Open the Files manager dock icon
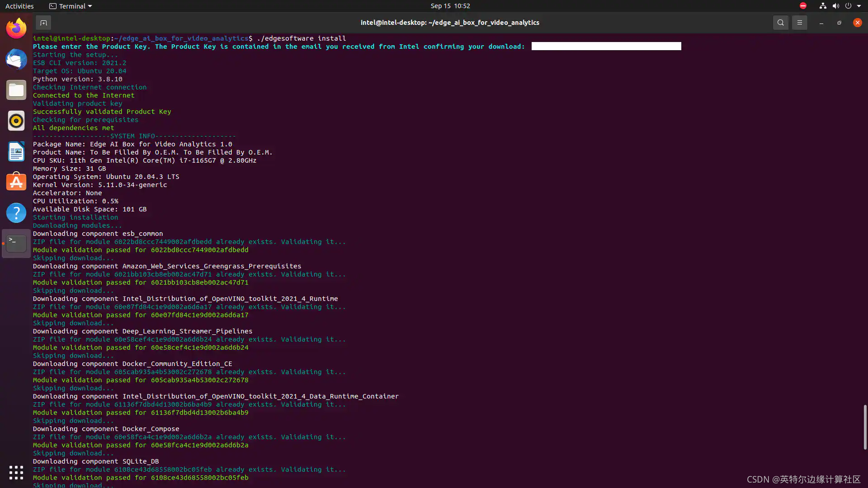This screenshot has width=868, height=488. pyautogui.click(x=16, y=90)
